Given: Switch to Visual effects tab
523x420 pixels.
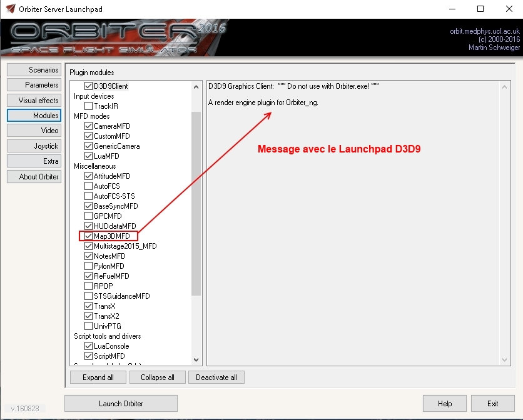Looking at the screenshot, I should point(34,101).
